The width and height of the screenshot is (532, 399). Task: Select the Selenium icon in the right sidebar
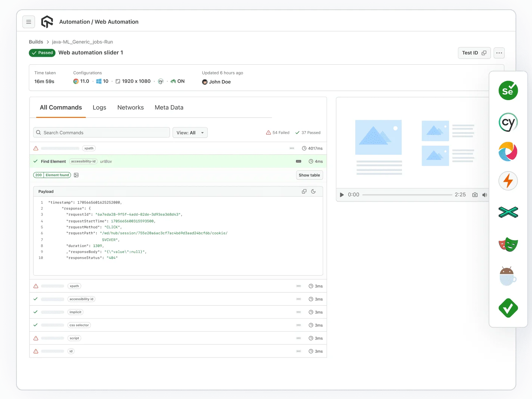point(508,90)
